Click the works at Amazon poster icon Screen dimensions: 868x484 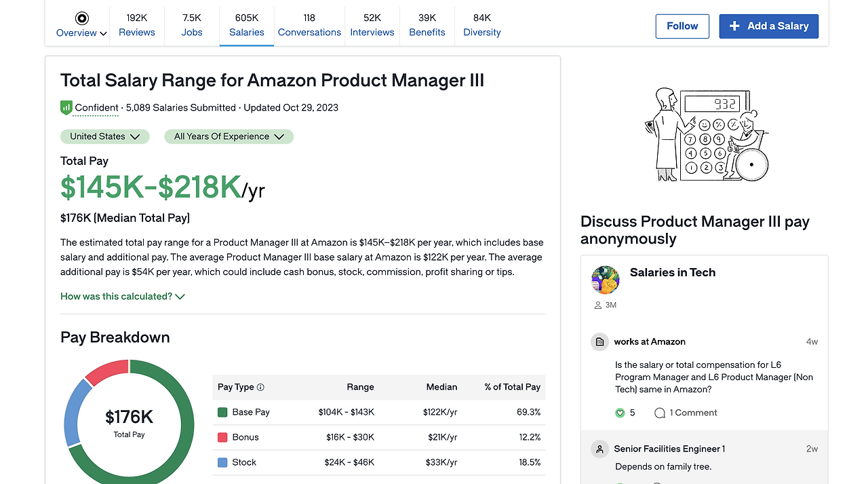(599, 341)
